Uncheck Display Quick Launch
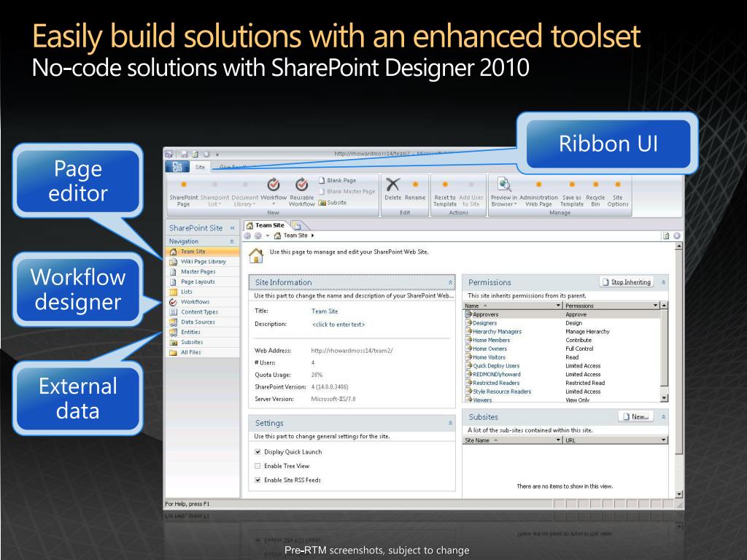 click(x=258, y=452)
